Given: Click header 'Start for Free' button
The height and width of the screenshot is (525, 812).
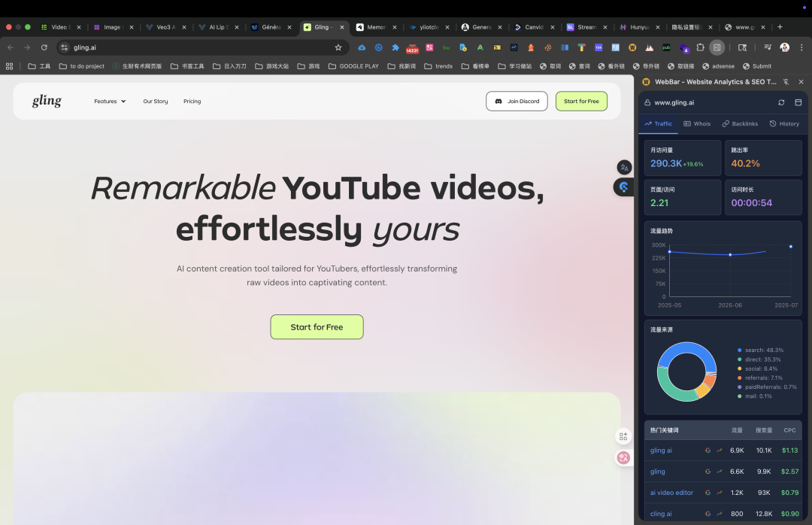Looking at the screenshot, I should pyautogui.click(x=581, y=102).
